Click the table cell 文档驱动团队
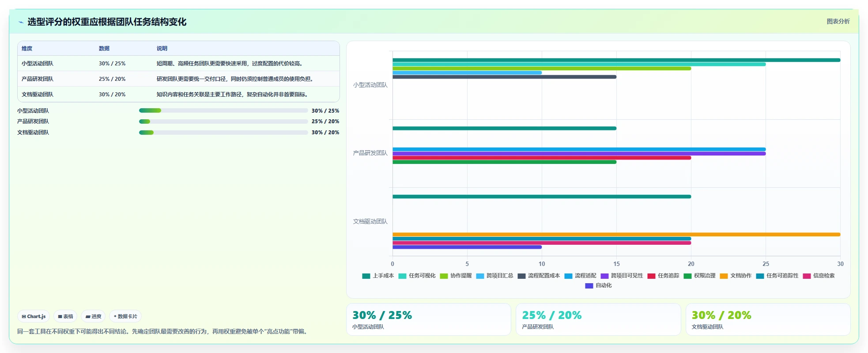868x353 pixels. coord(38,95)
